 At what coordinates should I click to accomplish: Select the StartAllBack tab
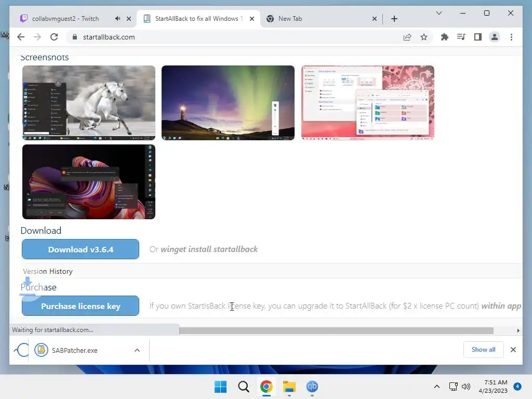pyautogui.click(x=198, y=19)
